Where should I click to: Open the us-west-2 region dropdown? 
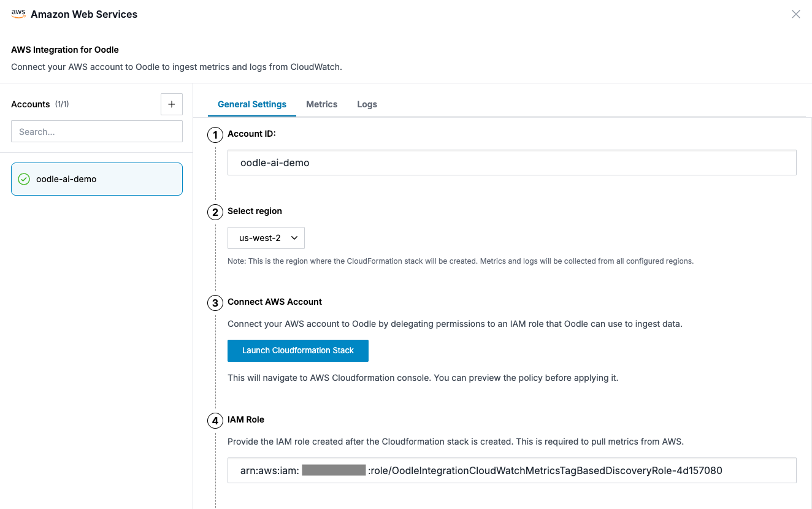(266, 238)
